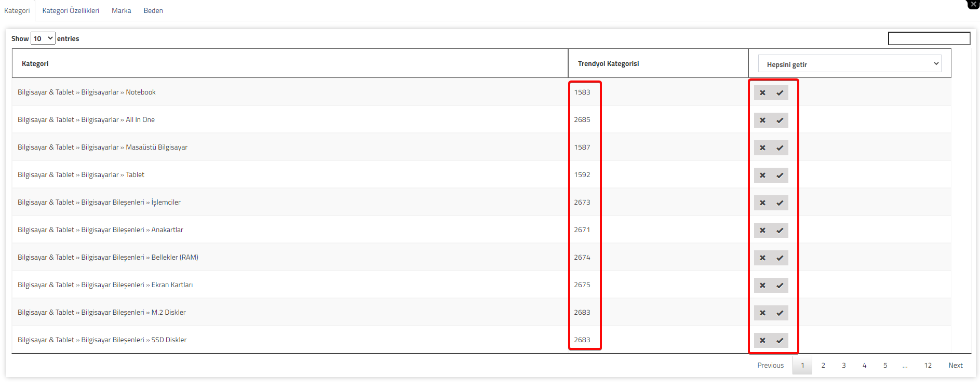Open the Show entries count dropdown
This screenshot has width=980, height=390.
(43, 38)
